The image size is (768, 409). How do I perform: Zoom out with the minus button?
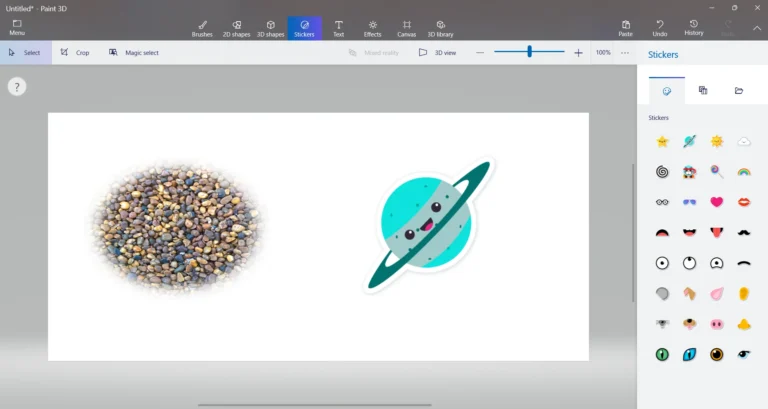[x=480, y=52]
